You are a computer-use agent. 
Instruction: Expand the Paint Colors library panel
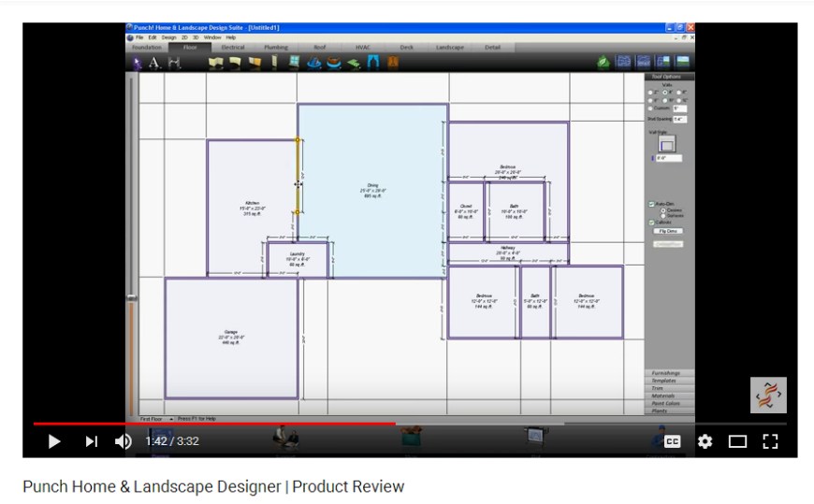click(x=669, y=403)
